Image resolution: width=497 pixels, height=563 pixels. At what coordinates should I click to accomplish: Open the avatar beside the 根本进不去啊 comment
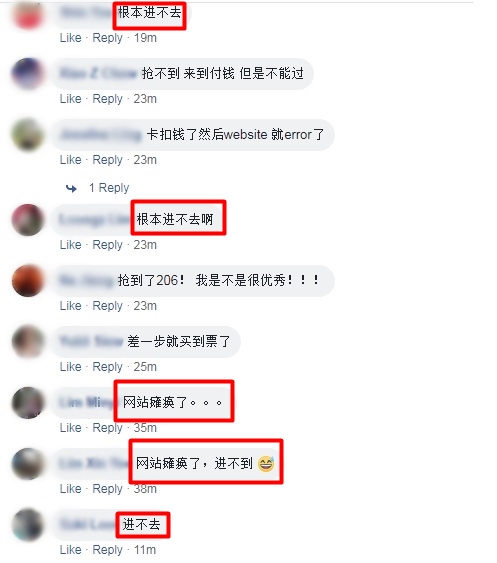coord(28,220)
